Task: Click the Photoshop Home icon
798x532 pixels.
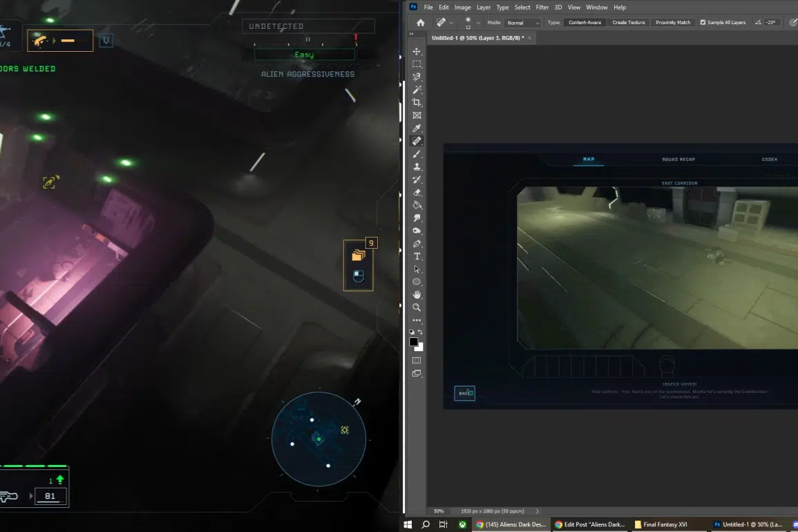Action: [420, 22]
